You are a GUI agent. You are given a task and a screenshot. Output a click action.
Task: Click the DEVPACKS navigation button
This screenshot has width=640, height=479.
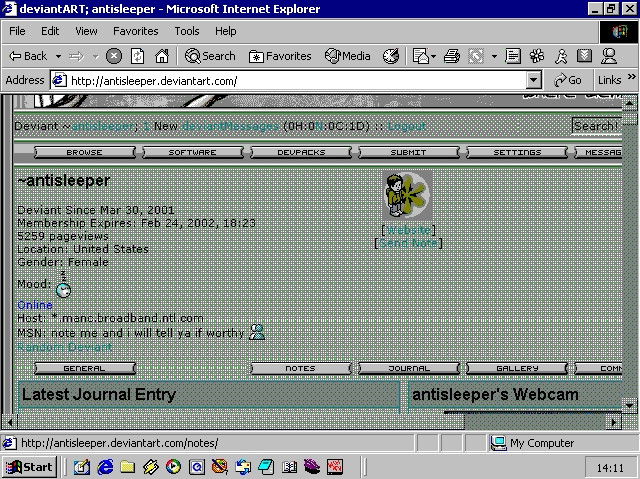(x=301, y=152)
